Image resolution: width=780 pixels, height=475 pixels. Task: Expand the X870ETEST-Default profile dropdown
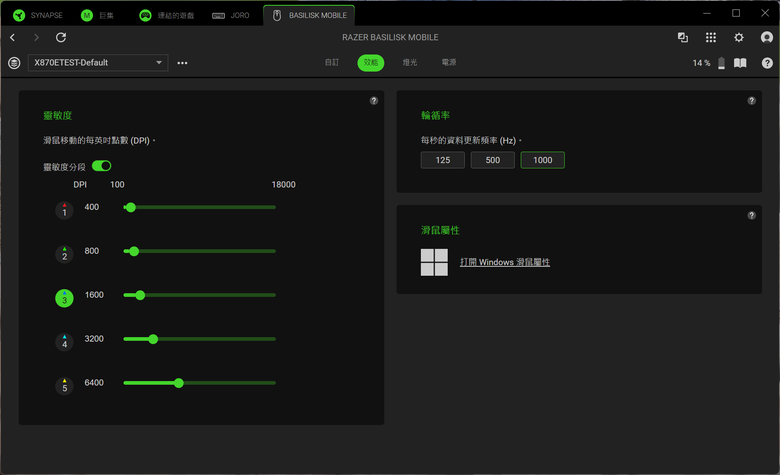(98, 63)
